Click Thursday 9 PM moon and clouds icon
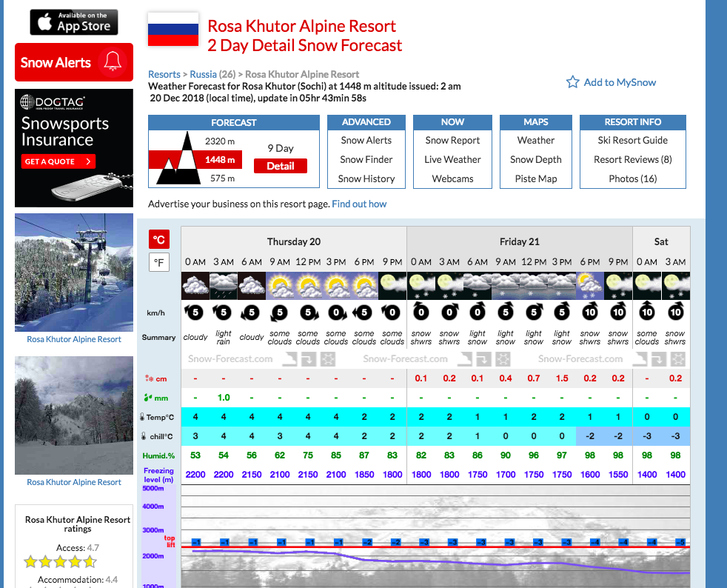 click(x=392, y=286)
